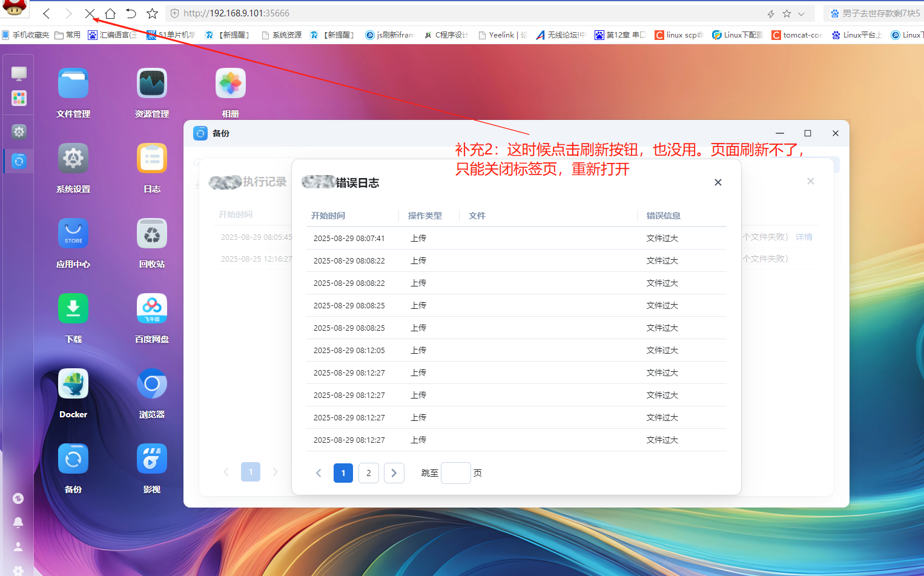Click the 开始时间 column header in error log
Viewport: 924px width, 576px height.
[x=328, y=216]
